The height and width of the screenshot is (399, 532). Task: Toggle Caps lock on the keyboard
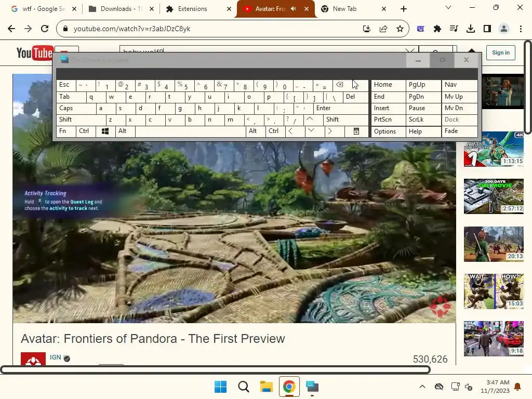click(x=76, y=109)
